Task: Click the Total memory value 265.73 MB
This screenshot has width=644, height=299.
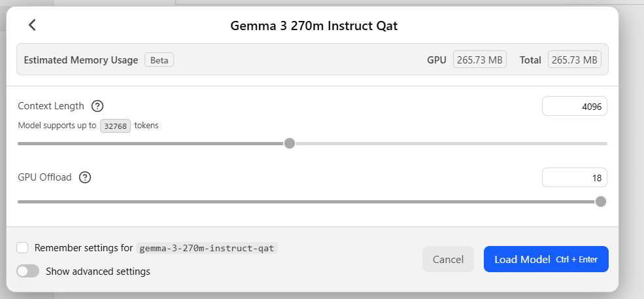Action: point(574,60)
